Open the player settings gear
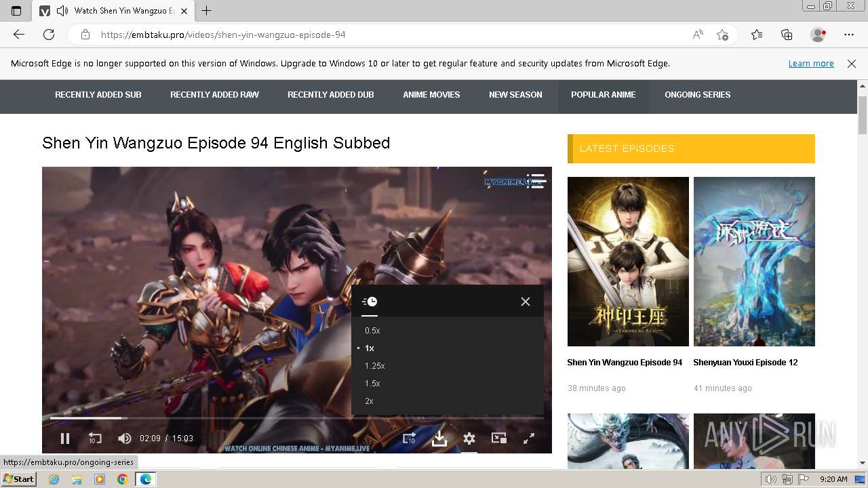Image resolution: width=868 pixels, height=488 pixels. 469,439
